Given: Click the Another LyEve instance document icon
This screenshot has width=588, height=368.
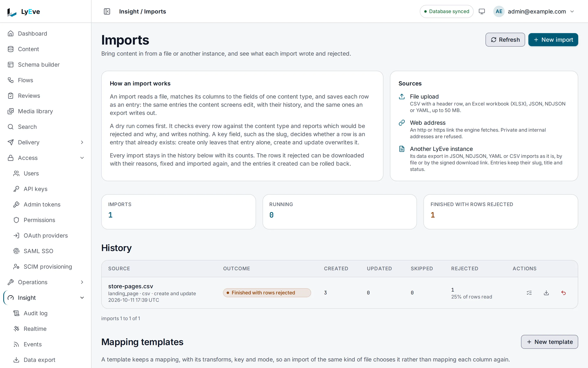Looking at the screenshot, I should (402, 149).
